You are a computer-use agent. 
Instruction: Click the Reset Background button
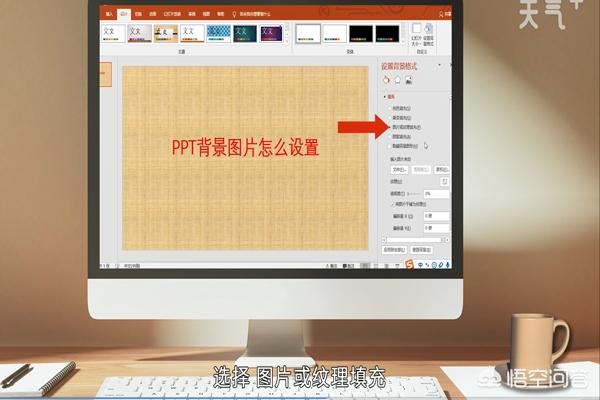424,248
